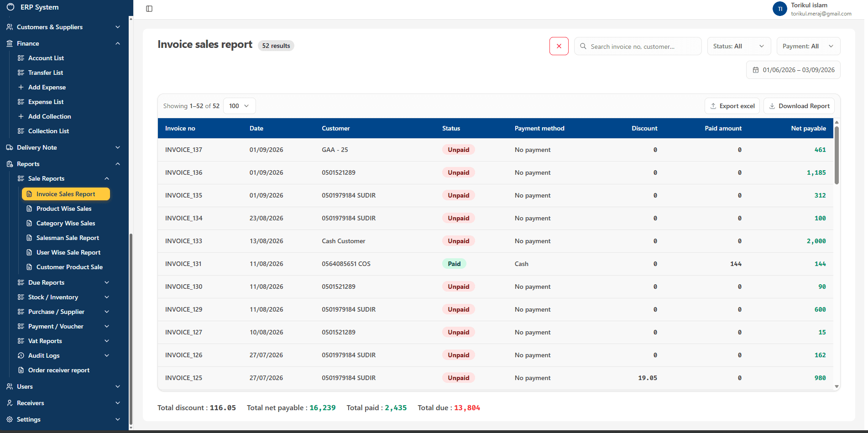Click the Stock / Inventory list icon

coord(21,297)
